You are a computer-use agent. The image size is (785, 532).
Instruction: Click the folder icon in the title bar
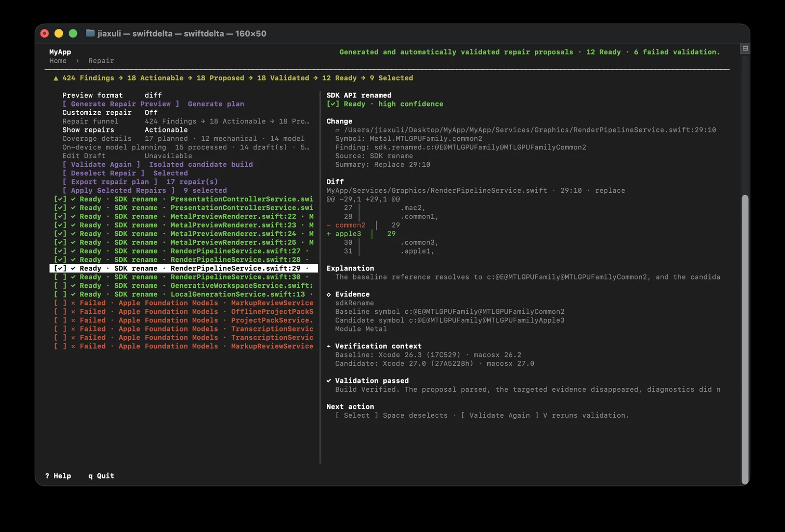(x=90, y=33)
